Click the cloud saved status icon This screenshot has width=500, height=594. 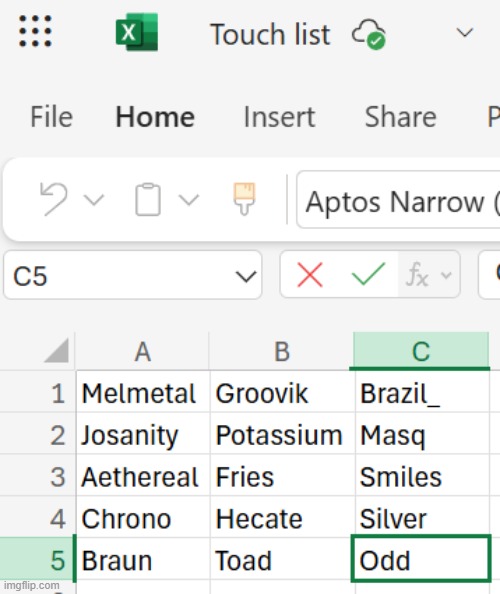coord(369,34)
